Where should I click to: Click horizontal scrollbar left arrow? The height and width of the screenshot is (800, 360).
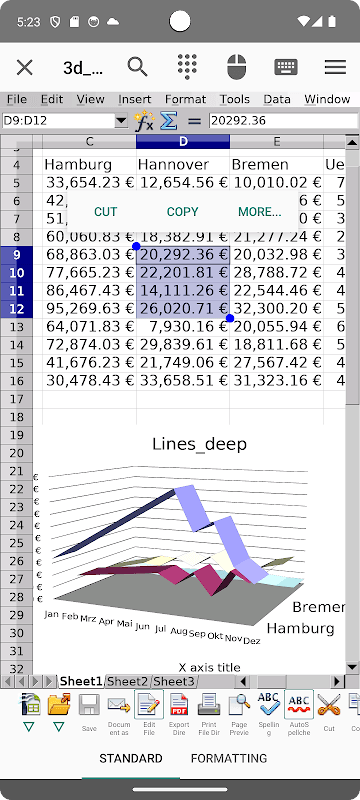(x=243, y=681)
